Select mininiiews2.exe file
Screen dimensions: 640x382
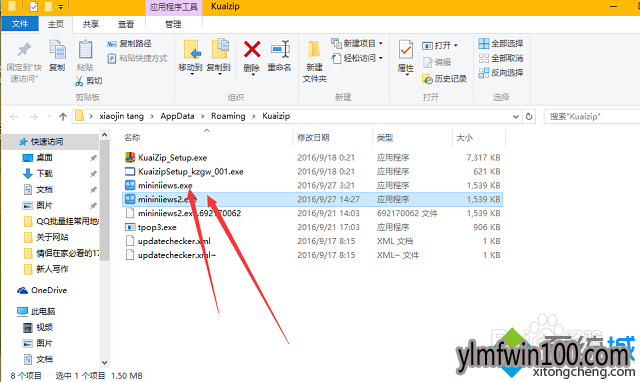[x=313, y=199]
